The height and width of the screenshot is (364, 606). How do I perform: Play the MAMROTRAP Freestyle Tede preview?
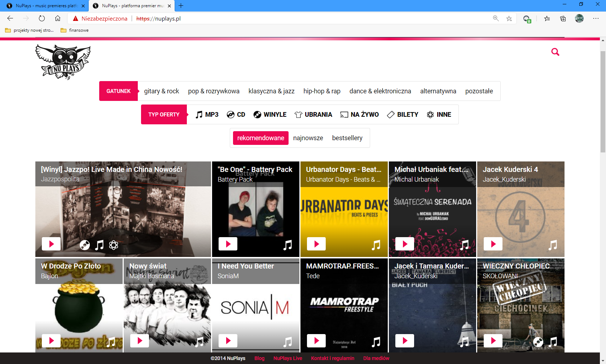point(316,341)
